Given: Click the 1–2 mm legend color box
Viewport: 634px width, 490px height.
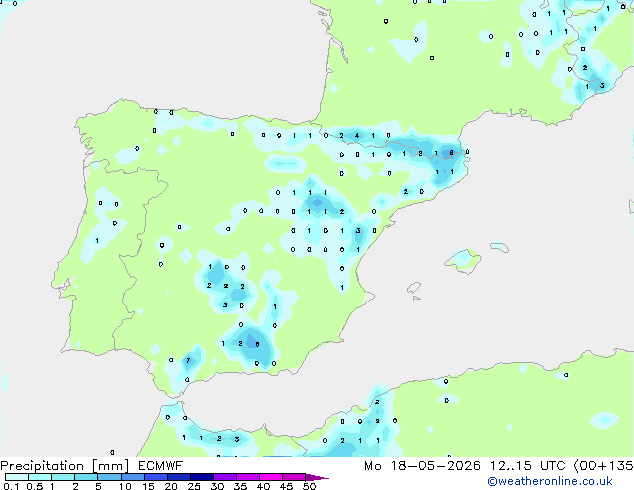Looking at the screenshot, I should click(x=63, y=477).
